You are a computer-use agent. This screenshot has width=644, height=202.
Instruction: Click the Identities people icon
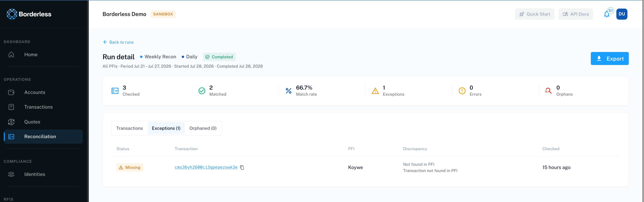(11, 174)
